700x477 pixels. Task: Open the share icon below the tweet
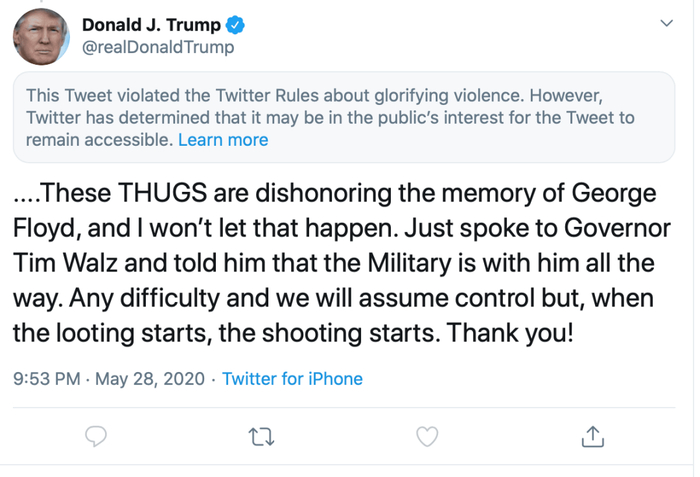coord(592,437)
